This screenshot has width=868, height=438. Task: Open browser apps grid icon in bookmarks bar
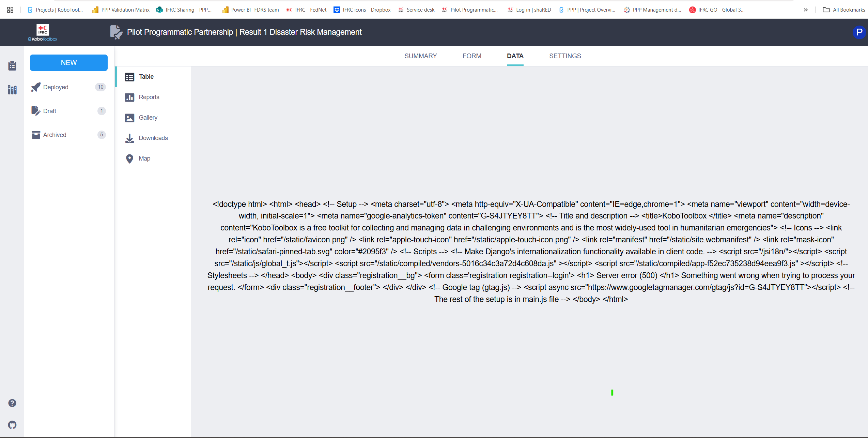[x=10, y=10]
